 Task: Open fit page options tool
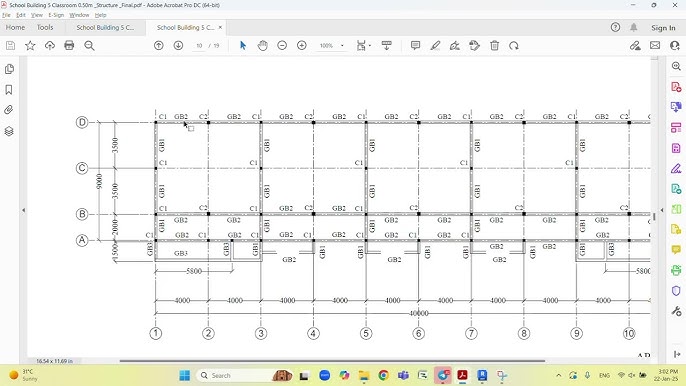click(361, 46)
